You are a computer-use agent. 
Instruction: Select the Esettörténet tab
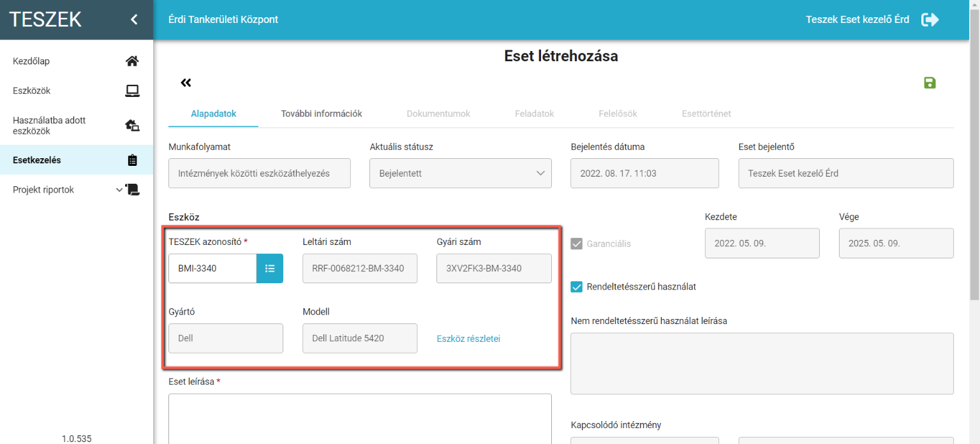click(x=706, y=114)
